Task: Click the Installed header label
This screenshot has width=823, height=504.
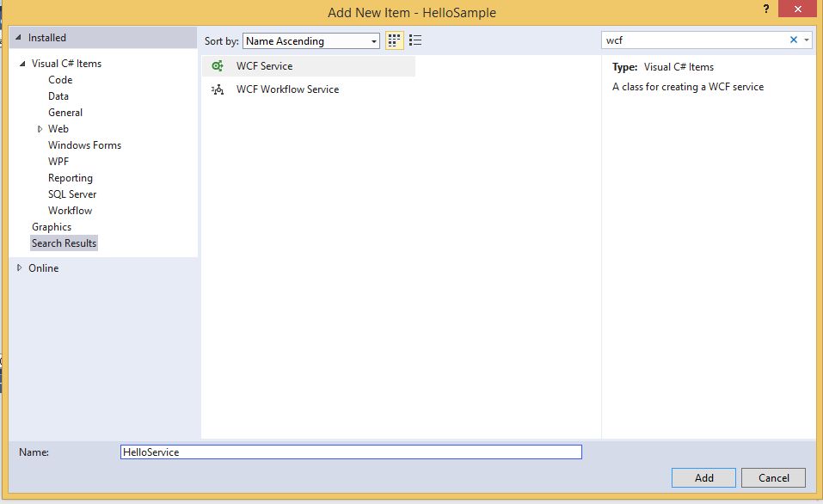Action: pos(47,38)
